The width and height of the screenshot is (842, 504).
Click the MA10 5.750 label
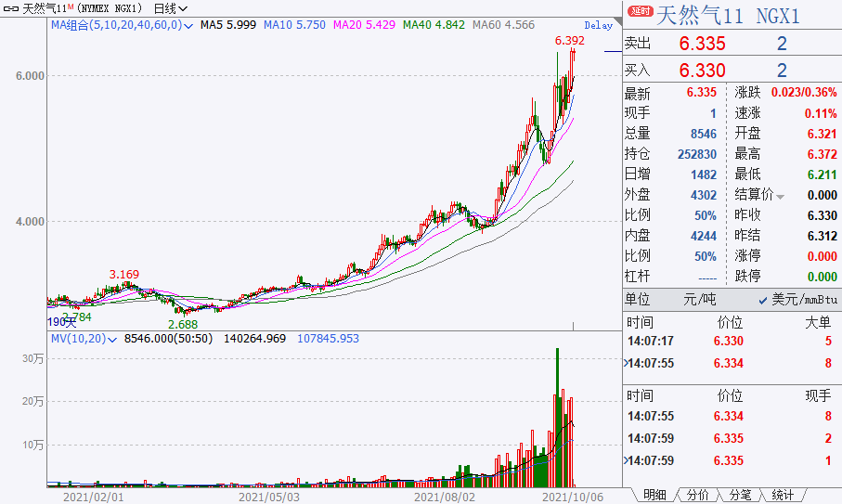pos(294,25)
